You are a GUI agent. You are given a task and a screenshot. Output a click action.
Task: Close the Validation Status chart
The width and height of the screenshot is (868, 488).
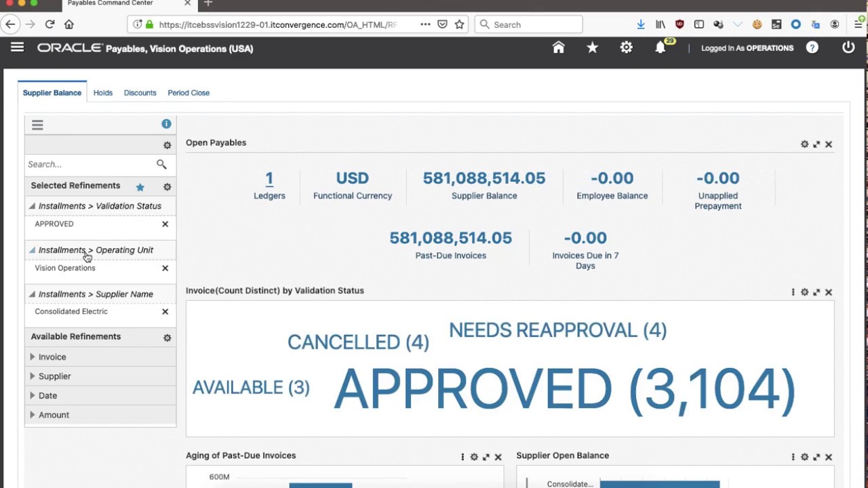(x=829, y=292)
